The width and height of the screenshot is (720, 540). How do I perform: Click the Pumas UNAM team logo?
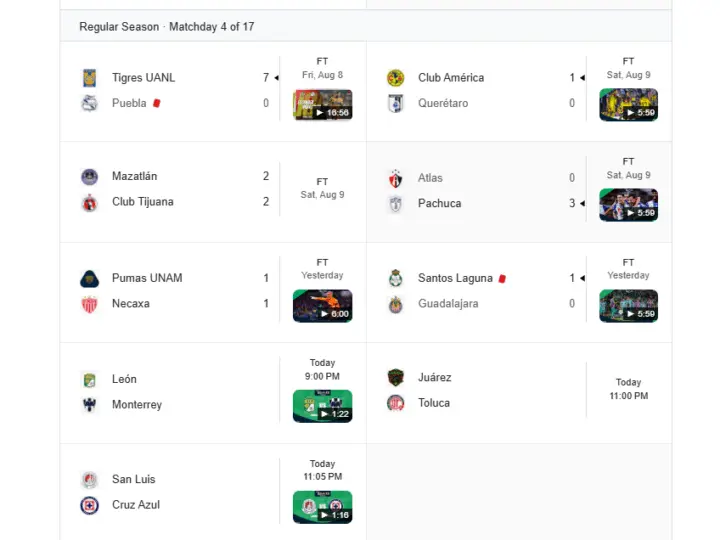coord(90,278)
